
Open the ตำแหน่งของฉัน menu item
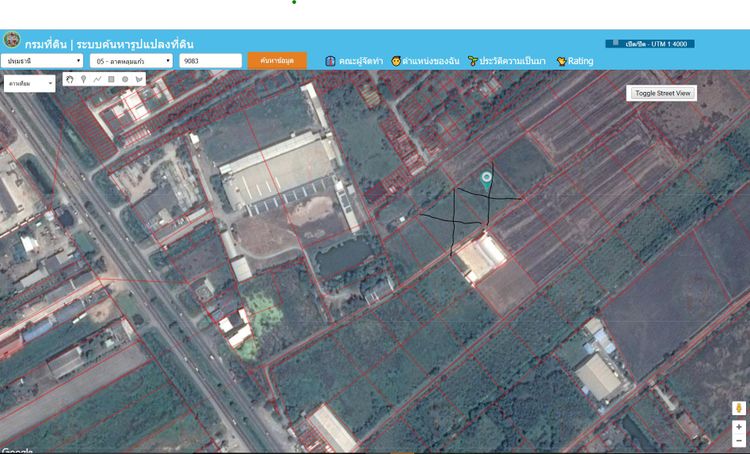pos(425,61)
